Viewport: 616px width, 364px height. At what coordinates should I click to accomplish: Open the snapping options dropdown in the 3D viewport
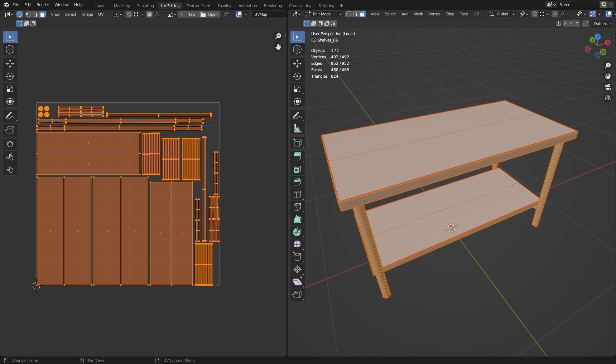click(x=544, y=14)
